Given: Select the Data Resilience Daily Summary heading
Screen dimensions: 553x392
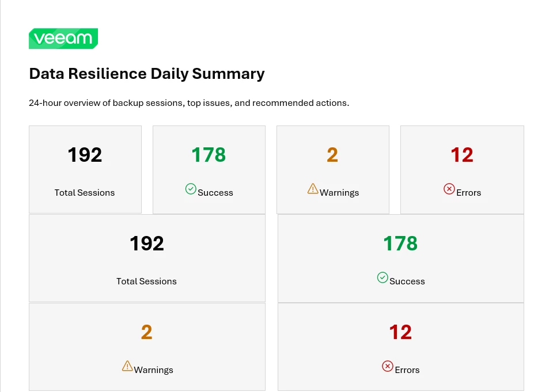Looking at the screenshot, I should pyautogui.click(x=147, y=74).
